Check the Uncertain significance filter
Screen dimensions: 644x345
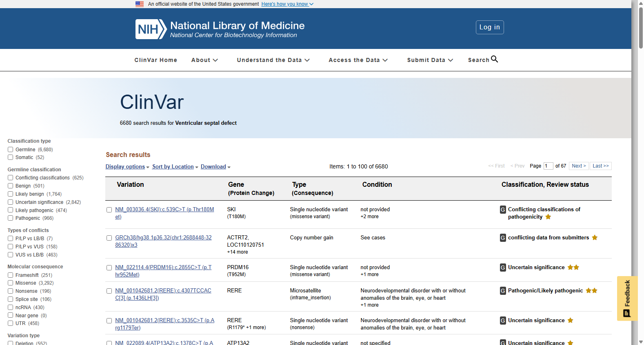click(x=11, y=202)
